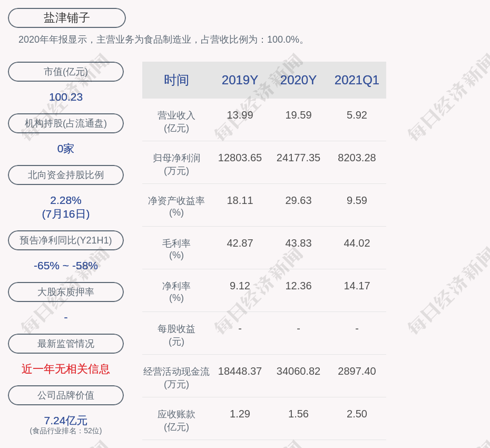Click the 营业收入 row label
The height and width of the screenshot is (448, 490).
point(177,121)
